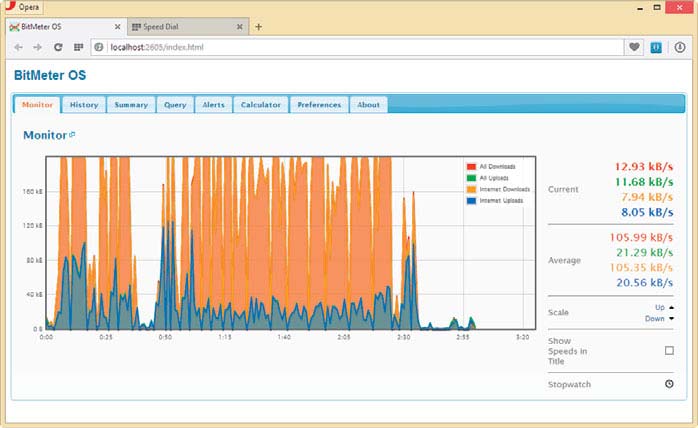Click the 105.35 kB/s average value
This screenshot has height=428, width=698.
[x=641, y=267]
